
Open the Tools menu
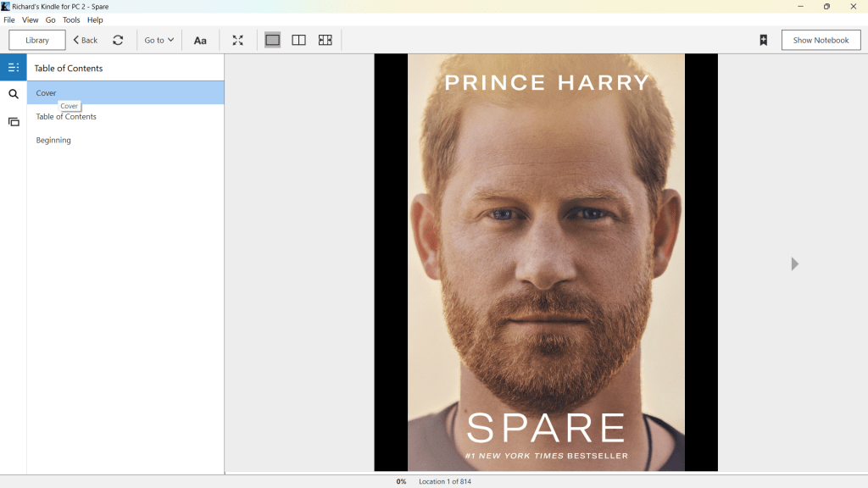(71, 19)
